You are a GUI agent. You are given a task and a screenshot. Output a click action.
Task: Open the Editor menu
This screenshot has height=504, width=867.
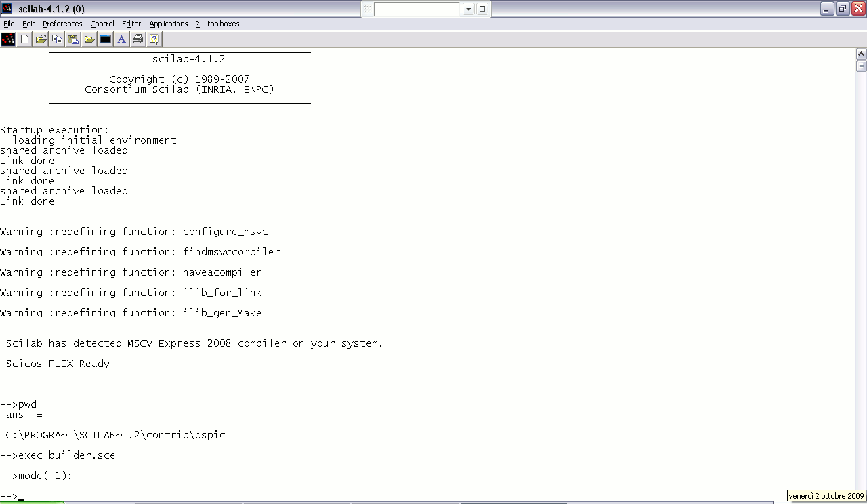click(131, 24)
